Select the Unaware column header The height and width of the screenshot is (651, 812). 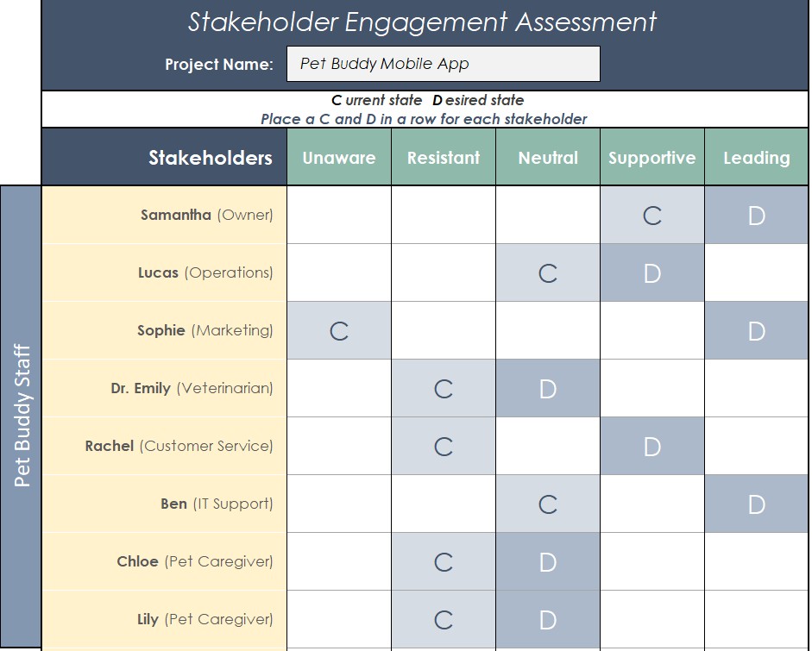339,158
